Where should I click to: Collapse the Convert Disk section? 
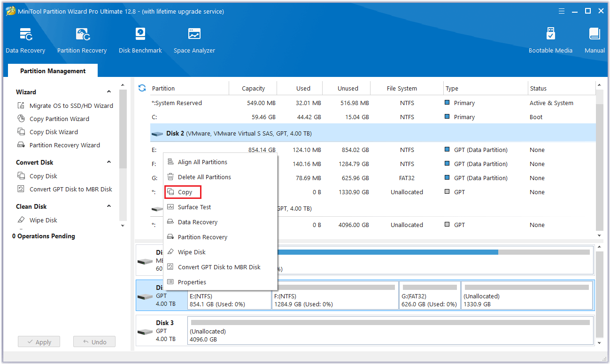pos(109,162)
